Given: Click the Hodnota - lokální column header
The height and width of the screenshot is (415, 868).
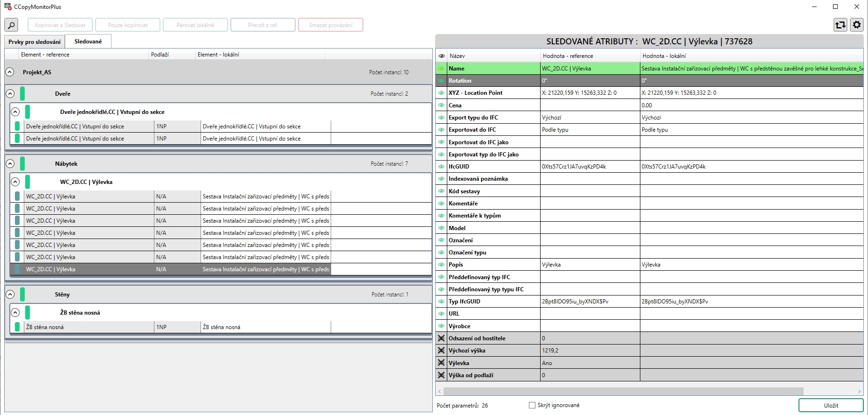Looking at the screenshot, I should tap(752, 56).
